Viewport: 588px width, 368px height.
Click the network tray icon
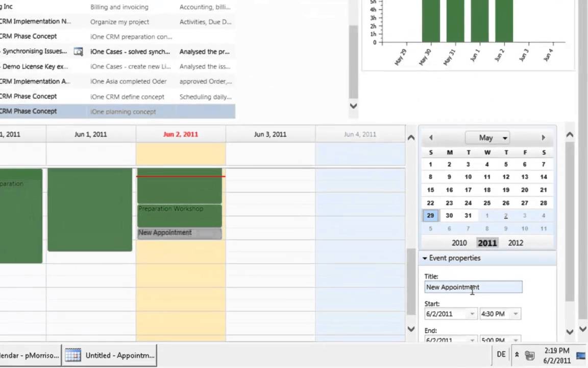pos(529,355)
